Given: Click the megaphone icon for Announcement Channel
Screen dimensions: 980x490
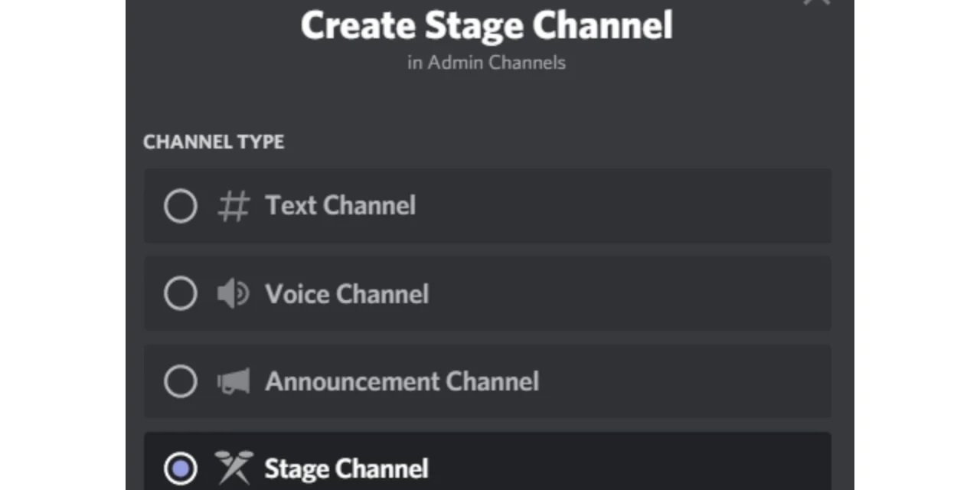Looking at the screenshot, I should click(x=234, y=381).
